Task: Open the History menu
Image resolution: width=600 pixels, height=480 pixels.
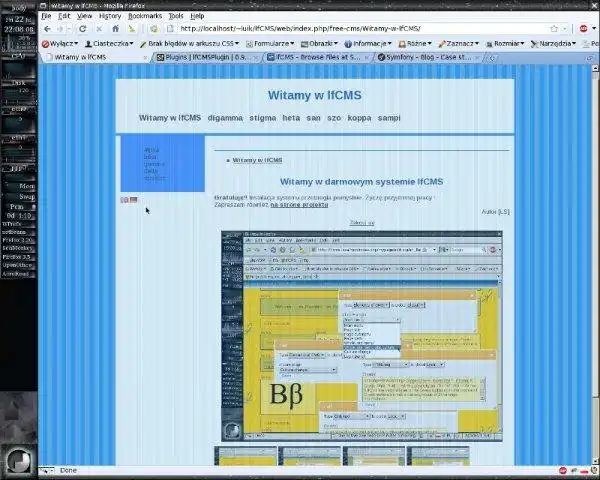Action: pos(110,16)
